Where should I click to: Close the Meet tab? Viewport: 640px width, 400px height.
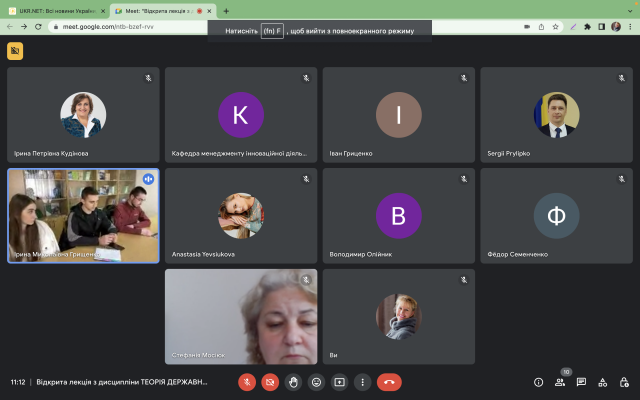[209, 11]
